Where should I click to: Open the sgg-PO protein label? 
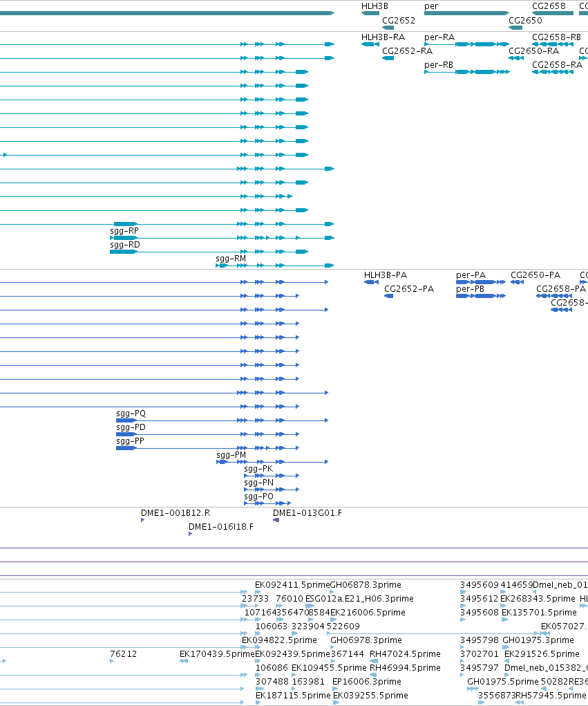[x=258, y=496]
